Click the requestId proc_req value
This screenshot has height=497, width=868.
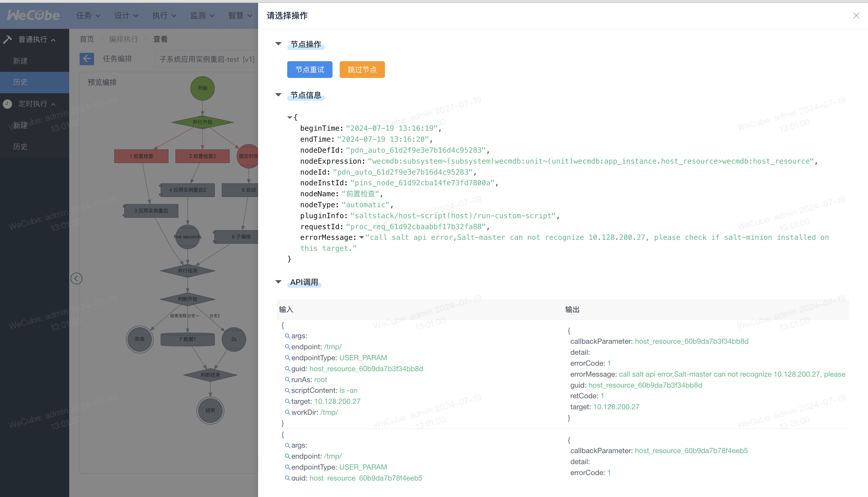pos(416,227)
